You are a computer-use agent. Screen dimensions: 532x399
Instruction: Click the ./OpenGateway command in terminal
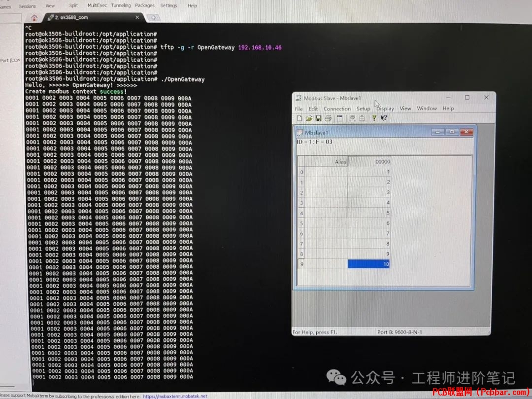(183, 79)
